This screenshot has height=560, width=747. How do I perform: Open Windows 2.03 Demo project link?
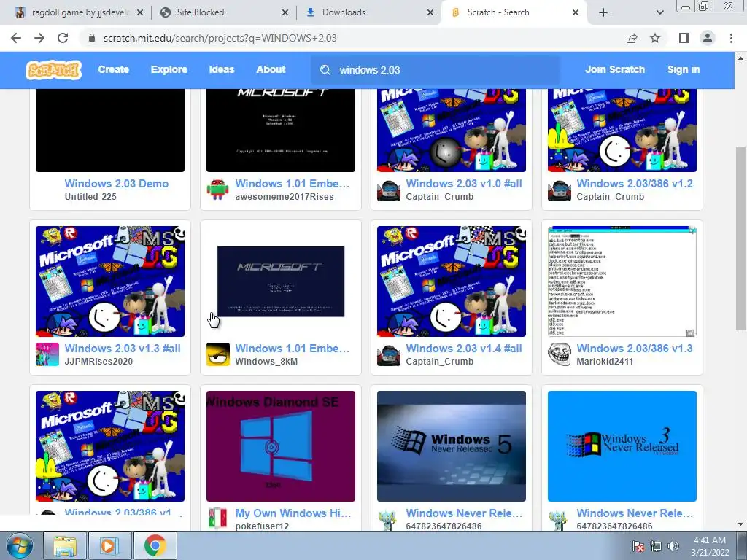(116, 183)
